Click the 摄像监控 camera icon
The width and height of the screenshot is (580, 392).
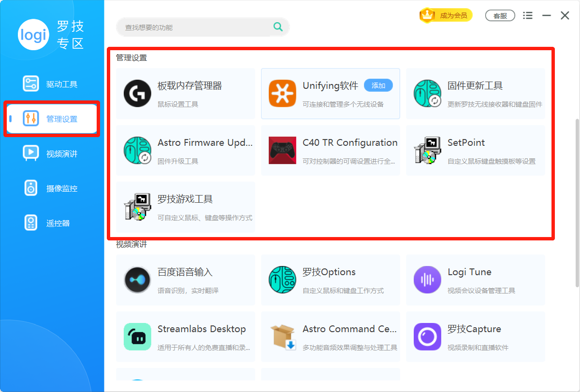pos(31,188)
